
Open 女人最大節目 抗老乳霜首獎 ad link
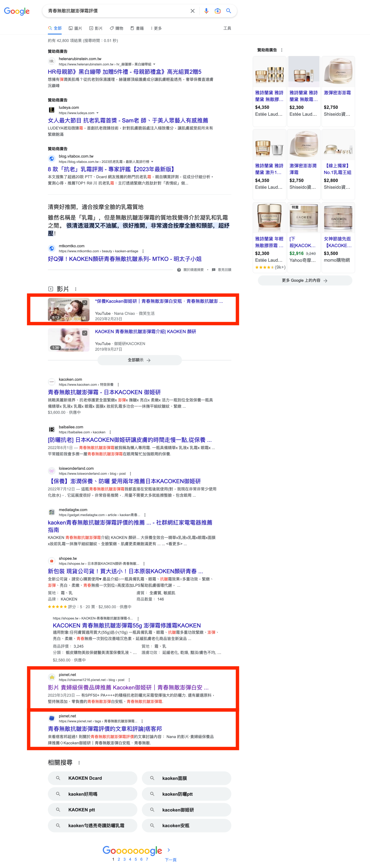coord(128,120)
